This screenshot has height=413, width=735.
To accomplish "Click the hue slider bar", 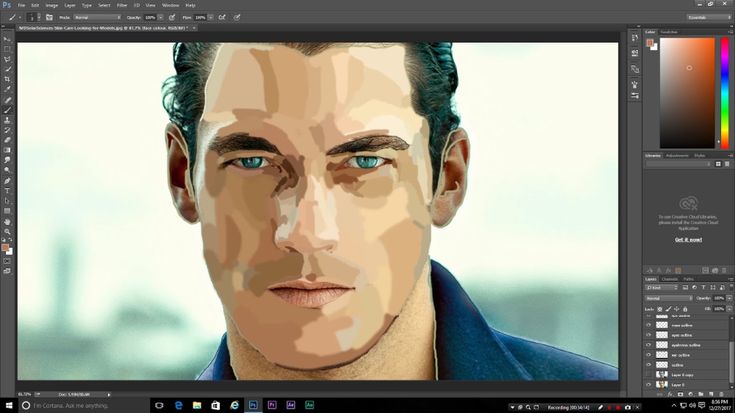I will pyautogui.click(x=724, y=93).
